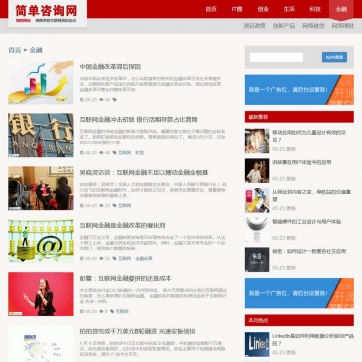Open the article about internet finance as reform catalyst
362x362 pixels.
coord(122,225)
